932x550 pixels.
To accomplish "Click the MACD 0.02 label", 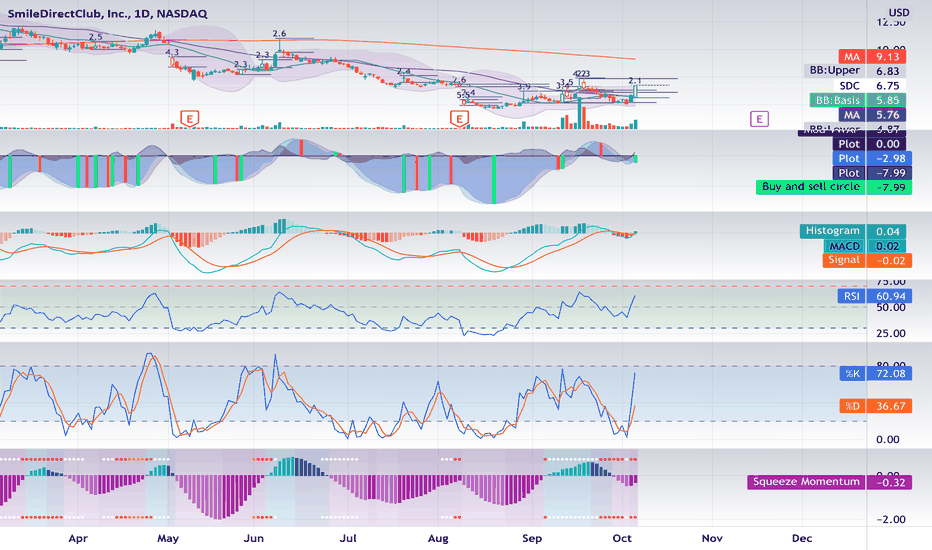I will coord(865,246).
